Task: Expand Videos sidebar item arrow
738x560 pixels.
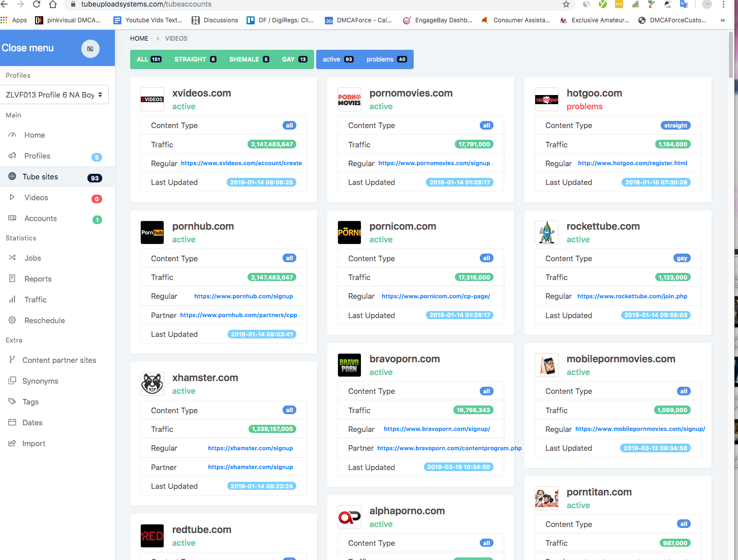Action: [x=12, y=197]
